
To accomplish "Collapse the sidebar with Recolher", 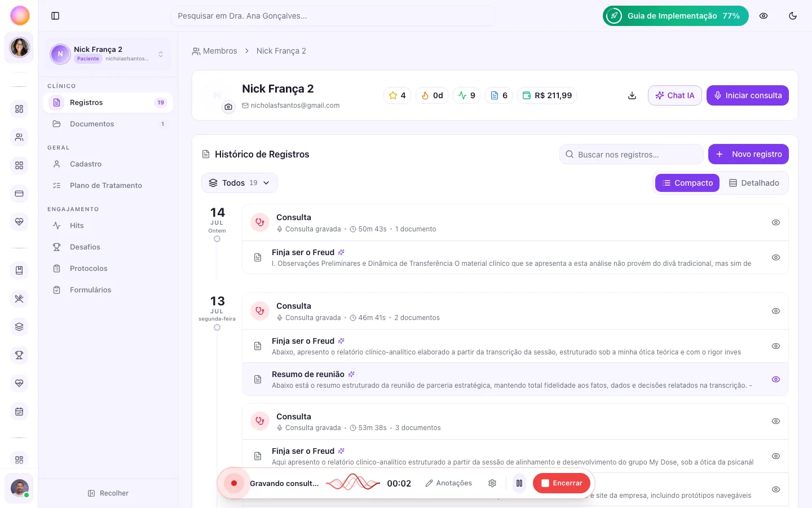I will pos(108,493).
